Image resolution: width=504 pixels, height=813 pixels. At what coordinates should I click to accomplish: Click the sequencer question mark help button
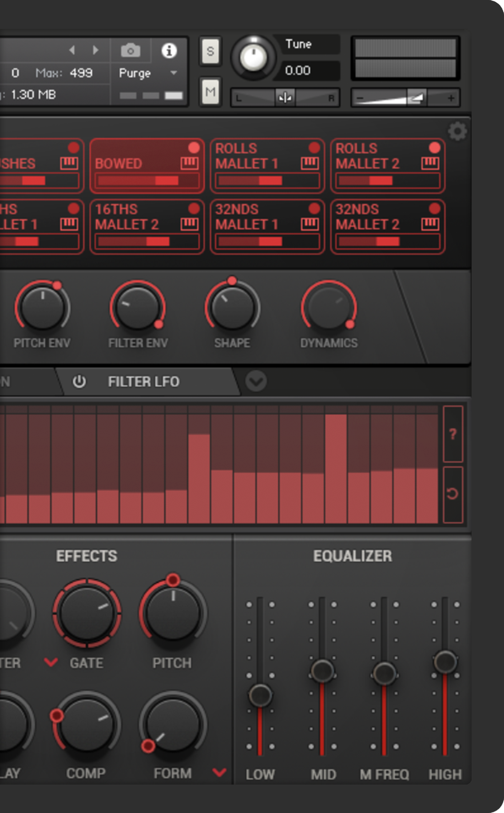(x=453, y=434)
